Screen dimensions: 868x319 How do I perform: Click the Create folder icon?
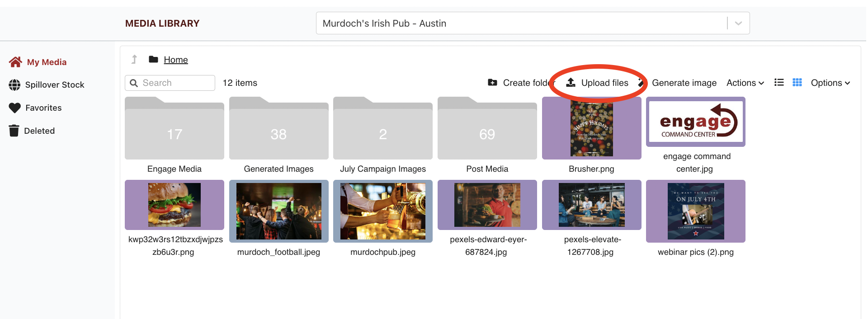(492, 83)
